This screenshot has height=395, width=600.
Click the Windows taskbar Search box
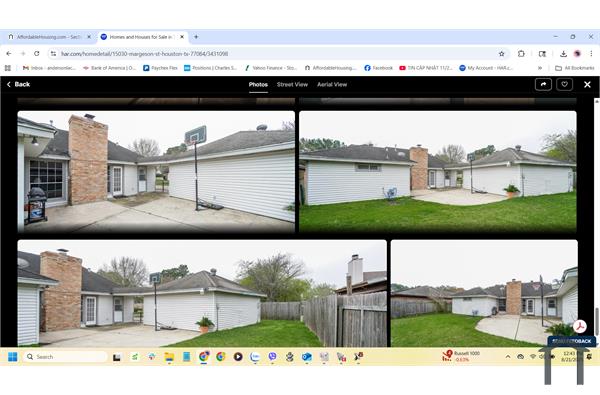[65, 357]
